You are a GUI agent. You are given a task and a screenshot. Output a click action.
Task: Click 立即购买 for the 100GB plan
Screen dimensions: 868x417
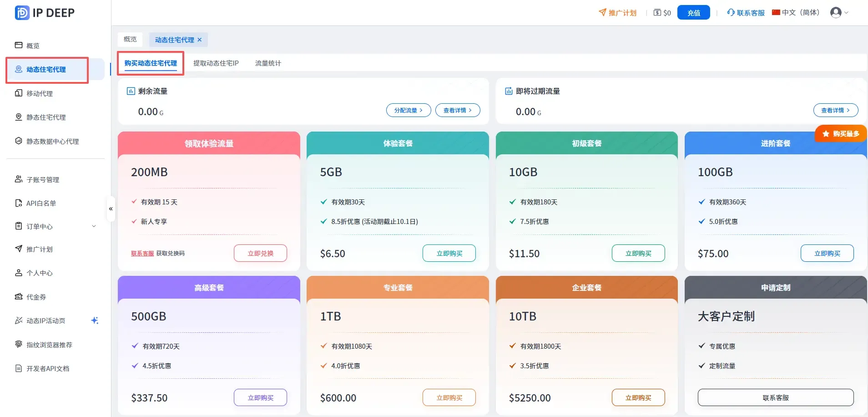coord(827,253)
